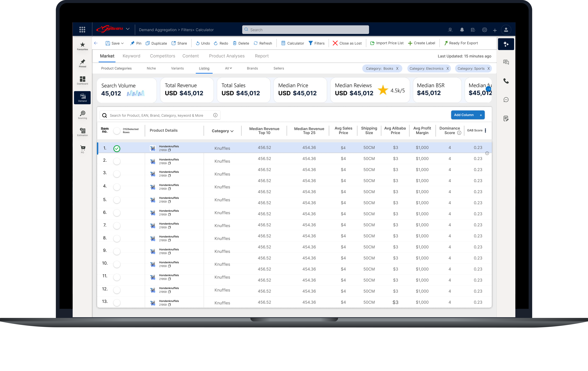This screenshot has height=371, width=588.
Task: Select the Niche sub-tab
Action: (x=151, y=68)
